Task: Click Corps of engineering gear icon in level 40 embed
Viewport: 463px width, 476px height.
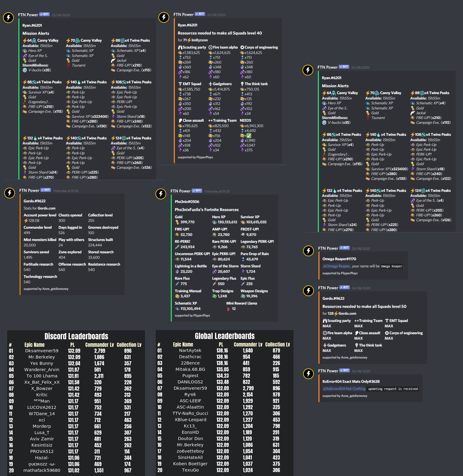Action: click(242, 47)
